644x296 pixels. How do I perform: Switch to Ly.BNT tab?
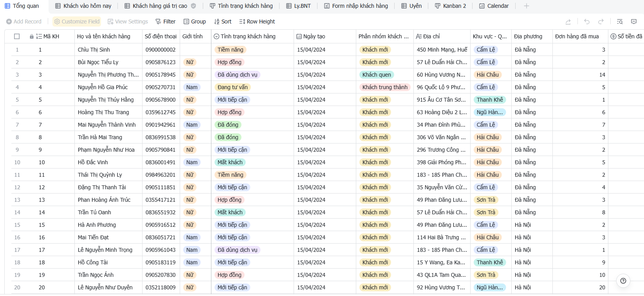(x=298, y=6)
